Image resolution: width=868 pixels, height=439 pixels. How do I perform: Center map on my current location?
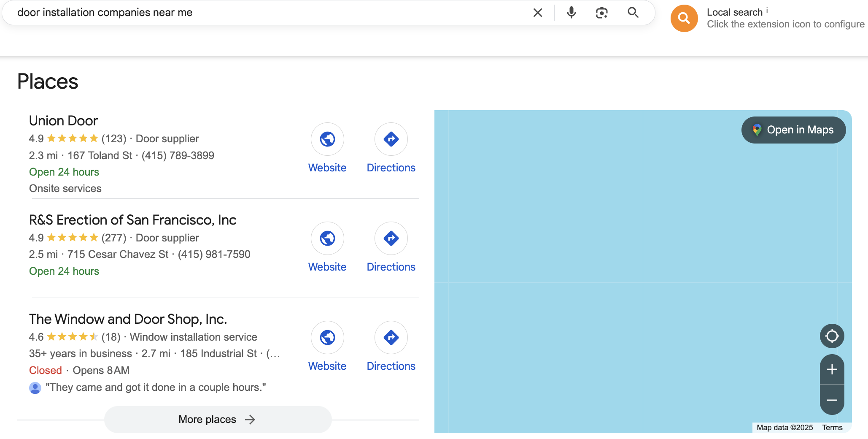832,336
